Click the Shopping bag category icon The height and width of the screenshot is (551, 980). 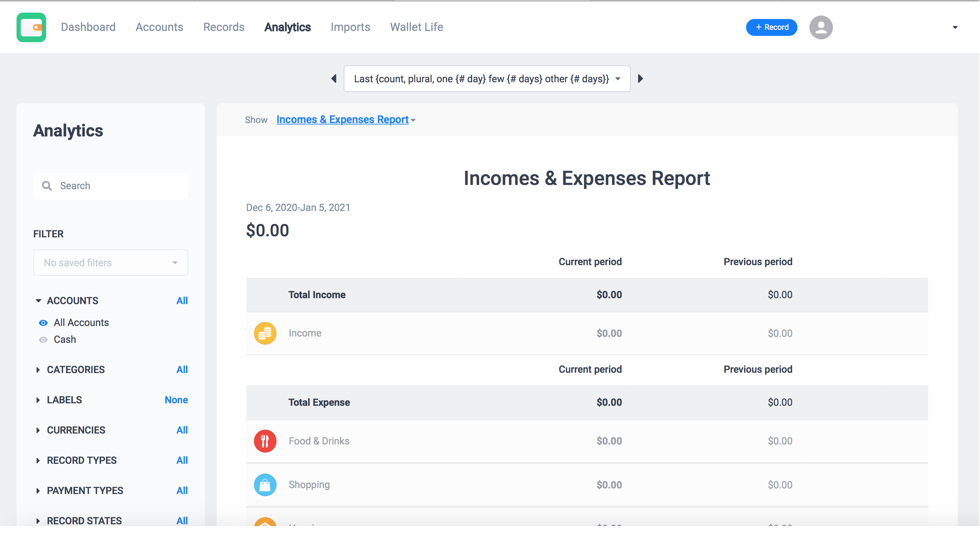click(x=265, y=485)
